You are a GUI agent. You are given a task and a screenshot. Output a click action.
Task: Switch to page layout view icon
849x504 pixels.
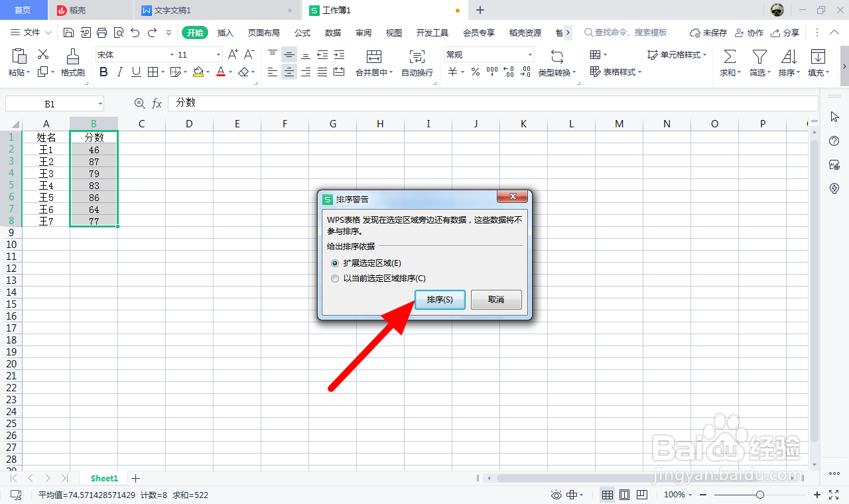point(624,495)
